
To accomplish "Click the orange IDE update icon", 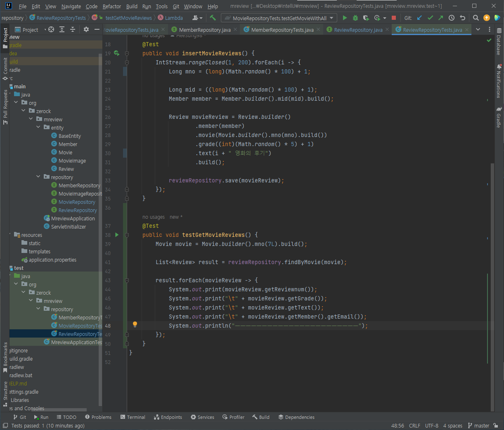I will (x=487, y=18).
